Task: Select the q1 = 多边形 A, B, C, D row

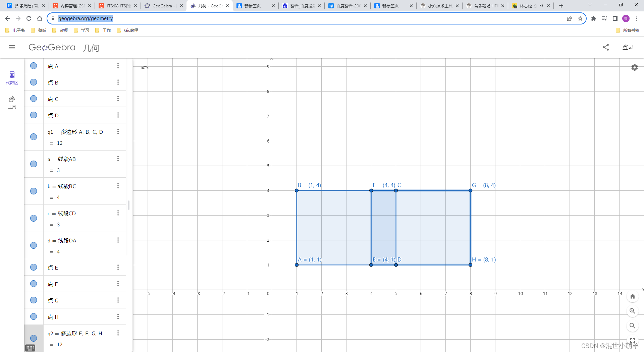Action: pyautogui.click(x=75, y=137)
